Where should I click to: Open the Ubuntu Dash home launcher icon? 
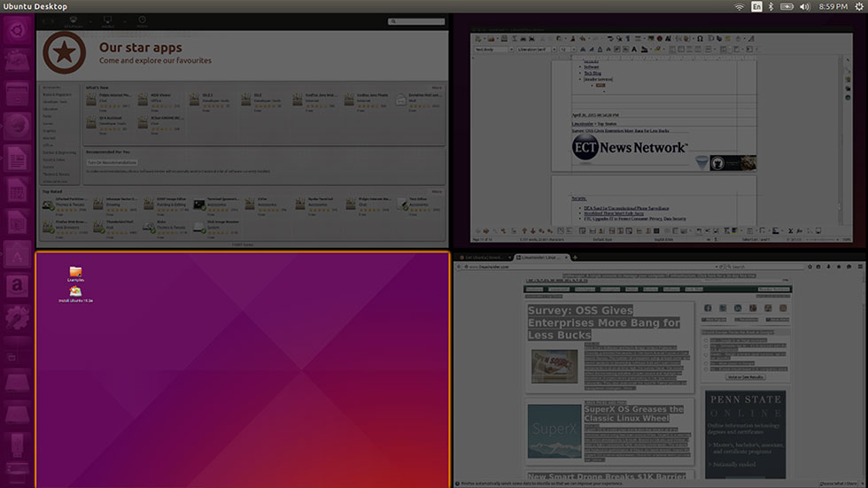[x=17, y=29]
